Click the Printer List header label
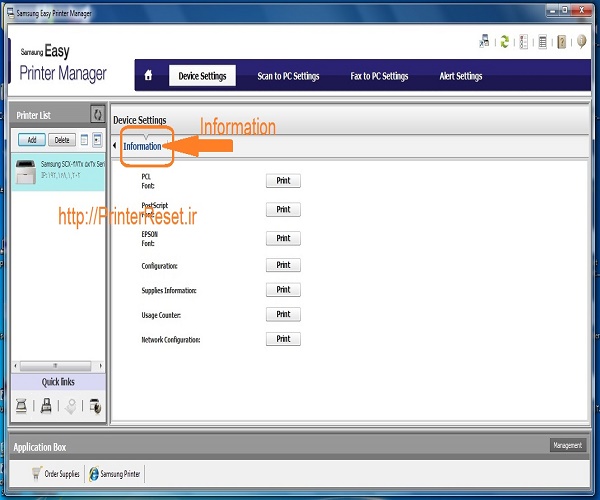The image size is (600, 500). [x=33, y=115]
